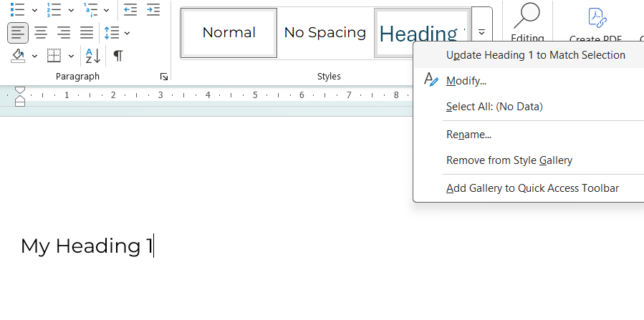Align paragraph text right

[x=64, y=32]
